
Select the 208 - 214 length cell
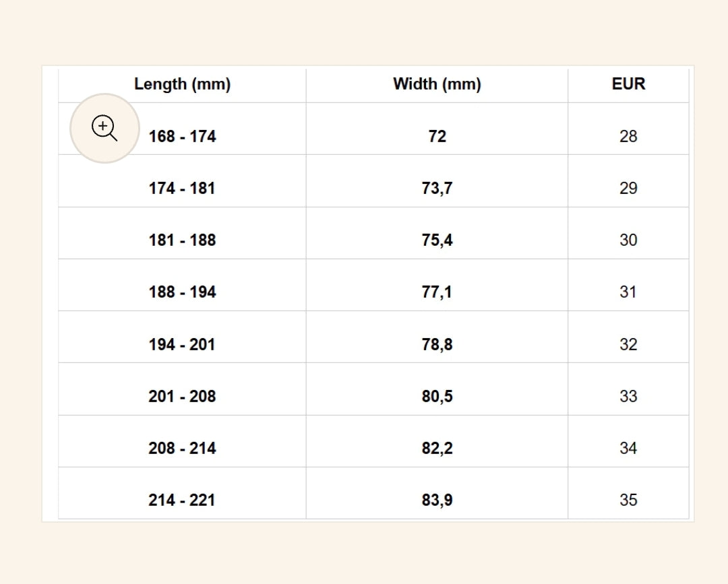182,449
